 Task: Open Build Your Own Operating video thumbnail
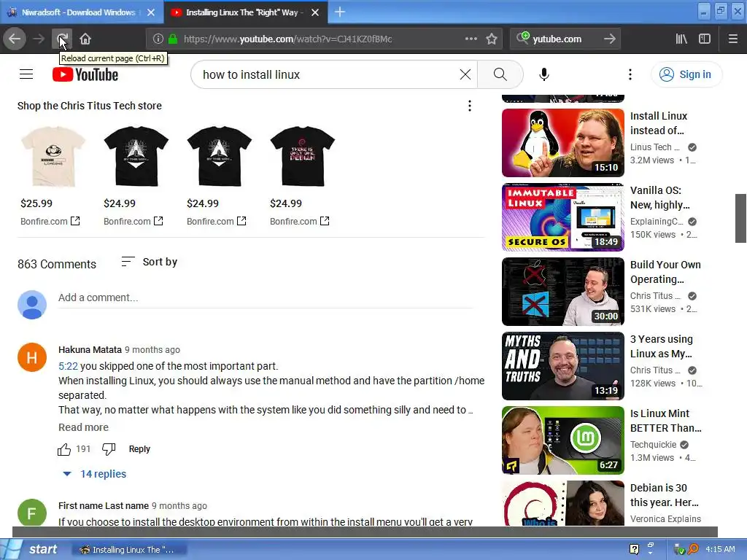tap(562, 292)
